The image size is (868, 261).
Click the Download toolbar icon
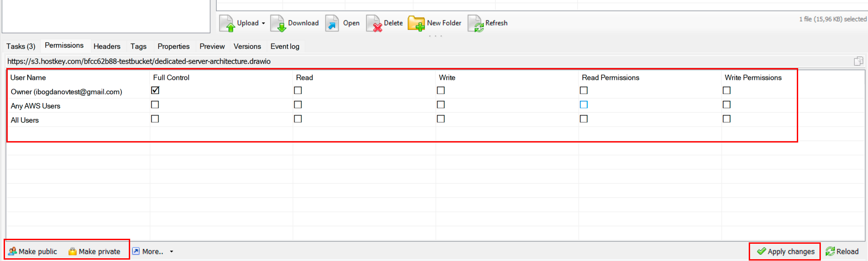pyautogui.click(x=278, y=23)
